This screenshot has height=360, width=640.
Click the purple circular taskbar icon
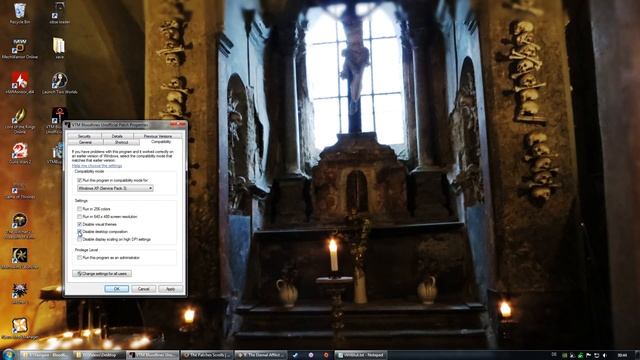311,355
